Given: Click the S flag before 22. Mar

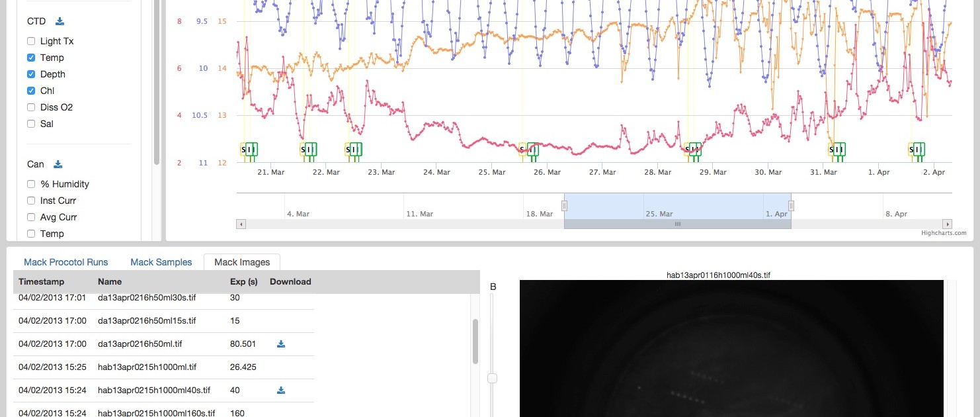Looking at the screenshot, I should [303, 150].
